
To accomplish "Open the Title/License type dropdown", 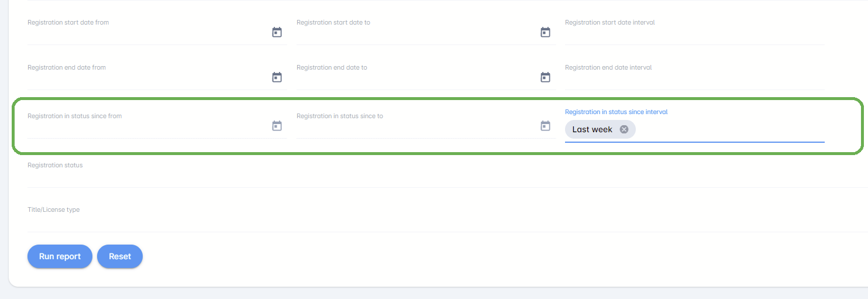I will [x=445, y=221].
